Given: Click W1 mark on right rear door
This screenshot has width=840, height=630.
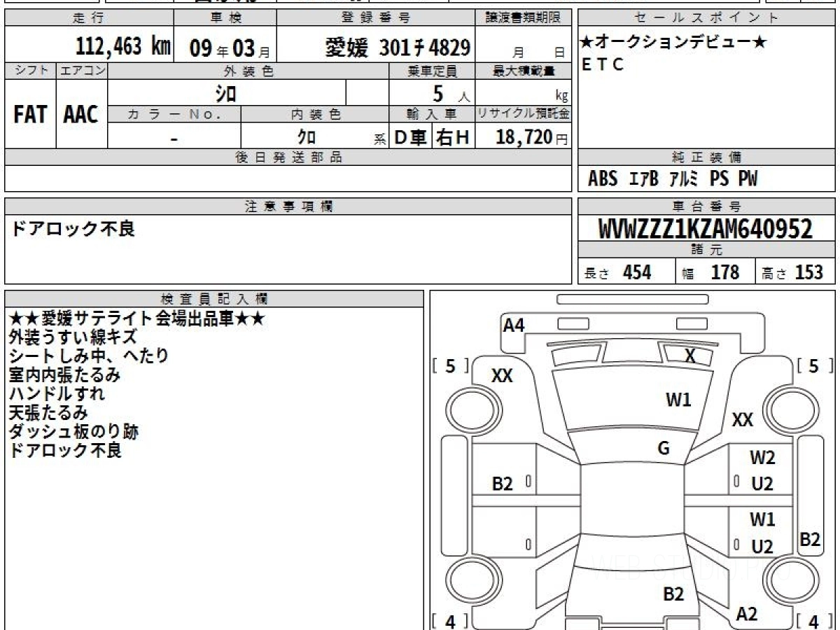Looking at the screenshot, I should coord(762,520).
